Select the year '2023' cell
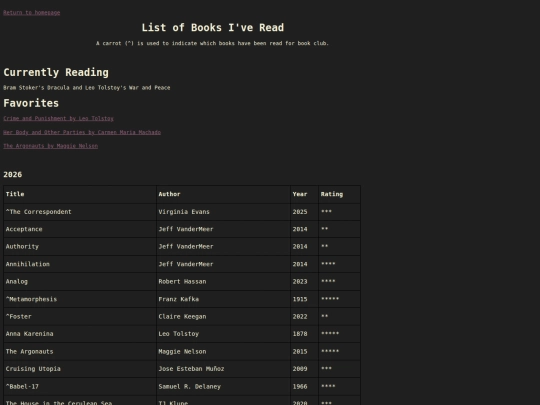 coord(304,282)
